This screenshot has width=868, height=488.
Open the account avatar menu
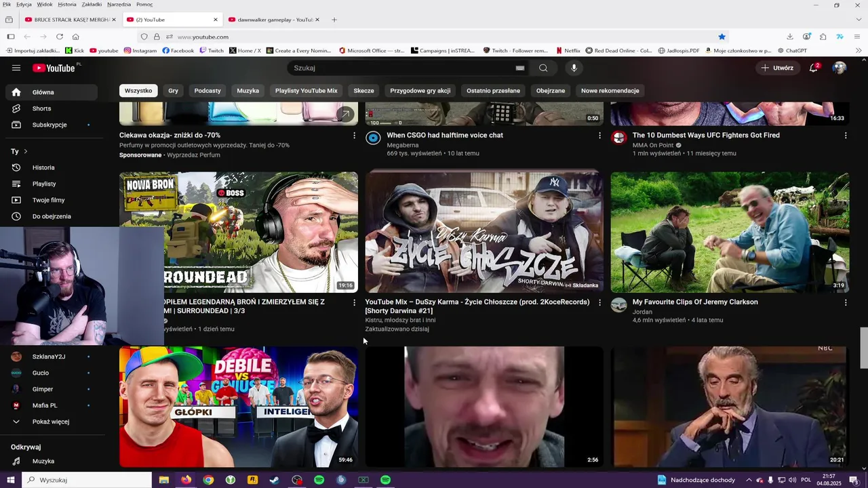840,68
